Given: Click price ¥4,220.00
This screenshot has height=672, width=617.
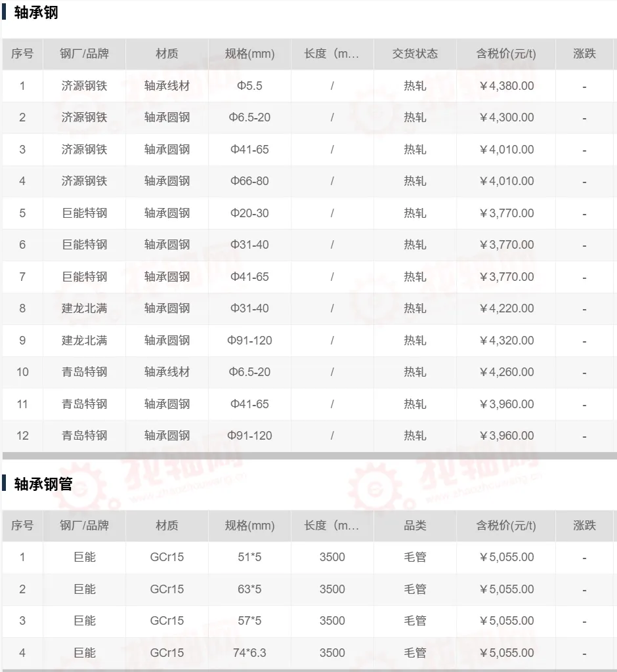Looking at the screenshot, I should pos(506,308).
